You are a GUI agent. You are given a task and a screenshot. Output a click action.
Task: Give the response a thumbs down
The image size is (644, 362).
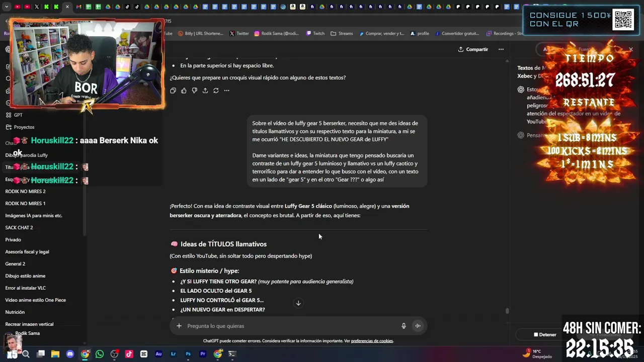pos(194,90)
